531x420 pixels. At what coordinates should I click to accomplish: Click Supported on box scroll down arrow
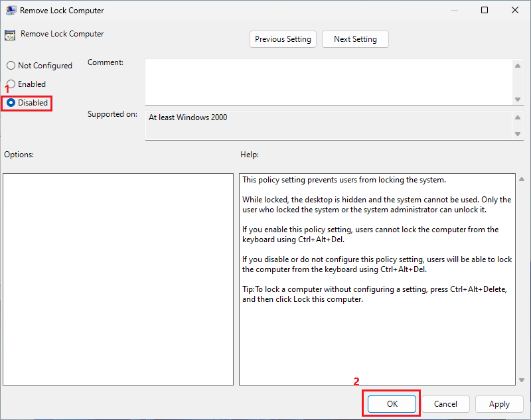[x=518, y=133]
